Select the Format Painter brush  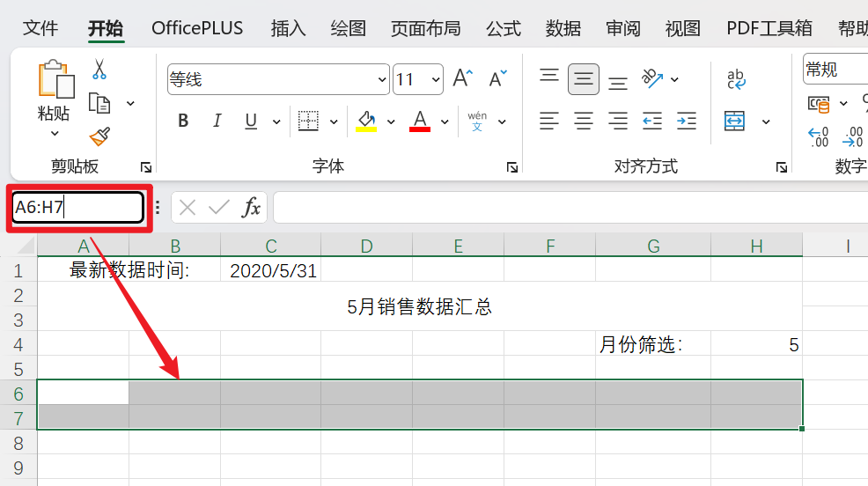[x=99, y=136]
